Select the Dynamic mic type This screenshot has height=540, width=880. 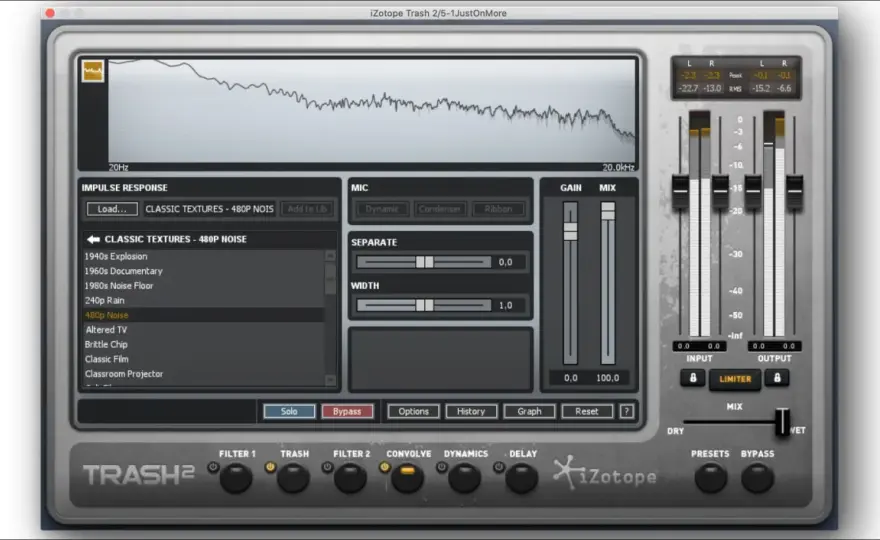click(x=382, y=209)
